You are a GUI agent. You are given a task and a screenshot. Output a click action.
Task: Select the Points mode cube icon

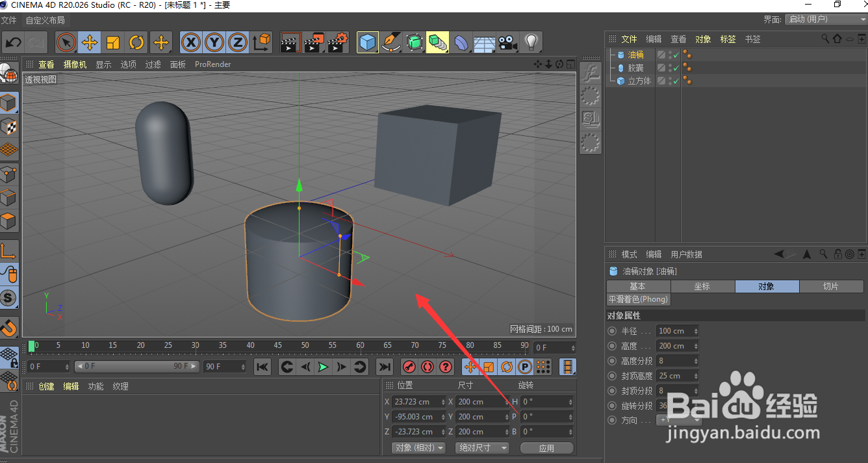pos(8,174)
